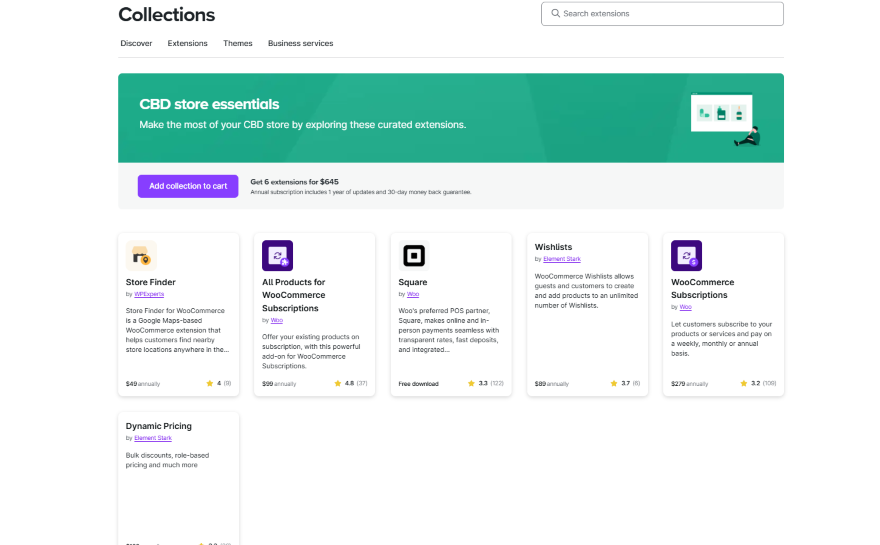
Task: Click the $99 annually price
Action: pos(279,384)
